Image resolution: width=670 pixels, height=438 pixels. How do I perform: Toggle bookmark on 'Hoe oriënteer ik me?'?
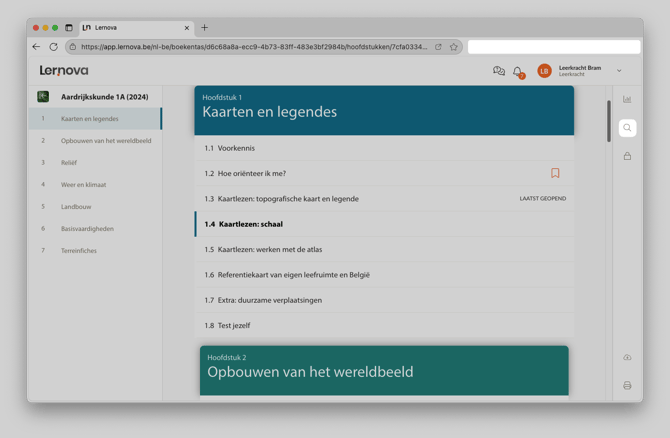tap(555, 173)
